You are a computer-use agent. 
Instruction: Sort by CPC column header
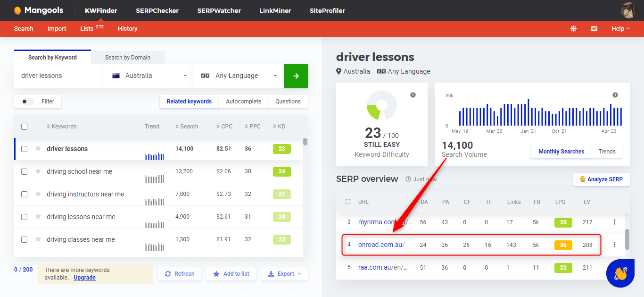224,127
